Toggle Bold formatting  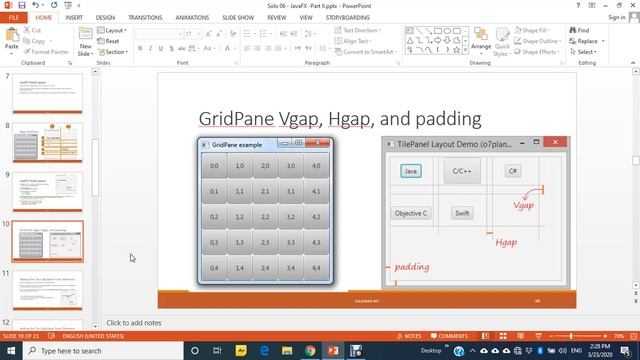(x=140, y=48)
